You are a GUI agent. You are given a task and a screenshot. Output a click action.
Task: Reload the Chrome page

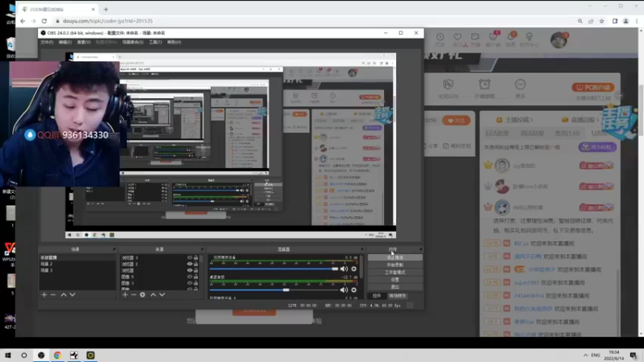[44, 21]
